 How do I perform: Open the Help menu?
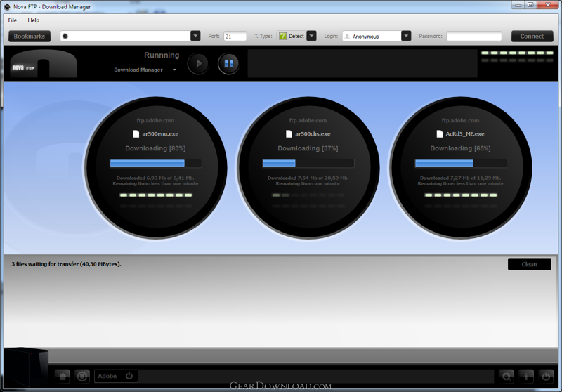pos(33,20)
